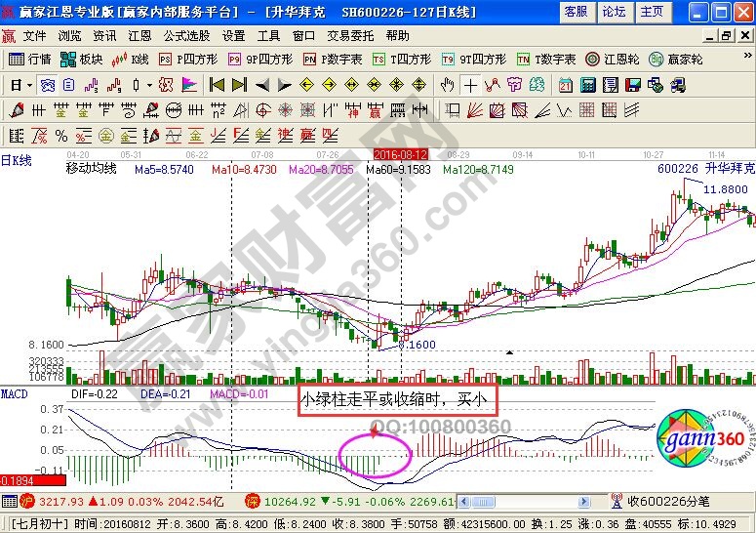This screenshot has height=533, width=756.
Task: Open the 交易委托 menu
Action: 348,35
